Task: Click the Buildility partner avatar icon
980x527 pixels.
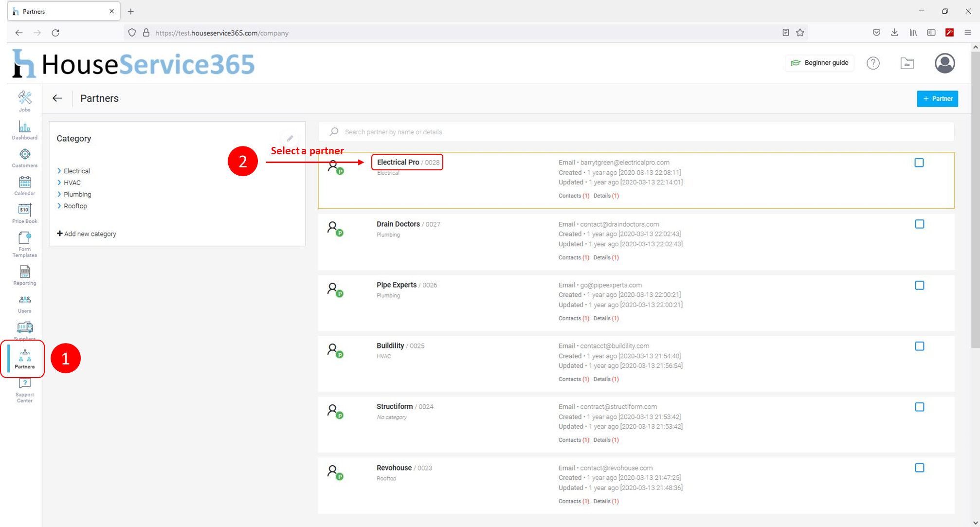Action: [x=335, y=350]
